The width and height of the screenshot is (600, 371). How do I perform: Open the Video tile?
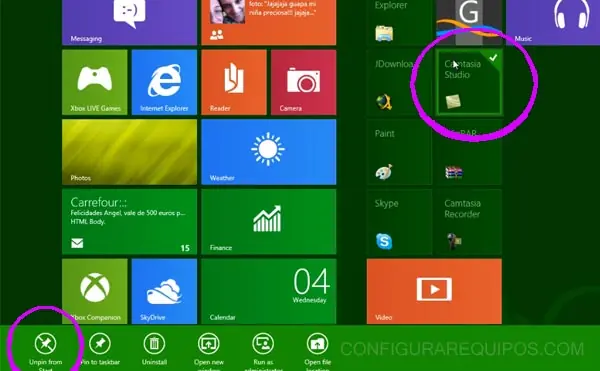434,291
